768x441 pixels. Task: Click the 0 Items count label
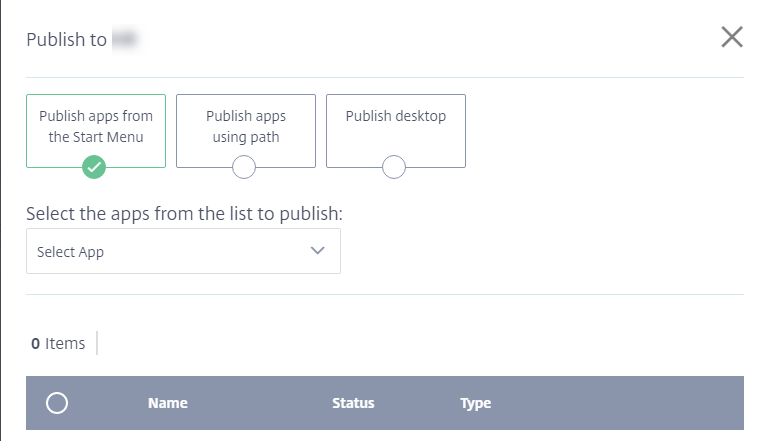tap(58, 343)
